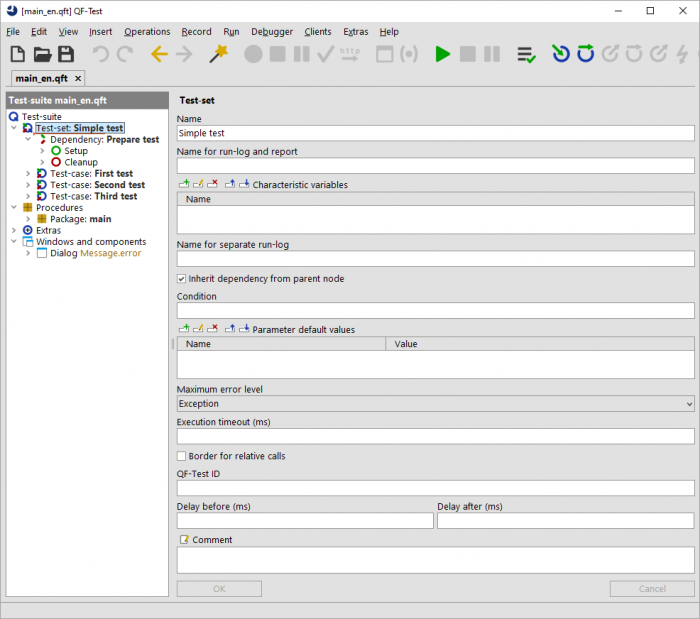Select Package main in tree
The width and height of the screenshot is (700, 619).
tap(80, 219)
